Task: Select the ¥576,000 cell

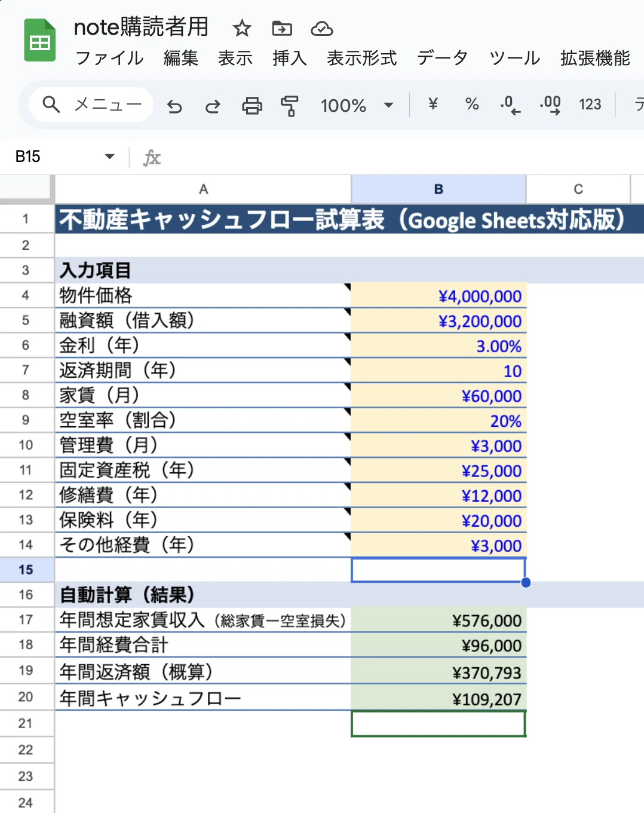Action: [x=438, y=621]
